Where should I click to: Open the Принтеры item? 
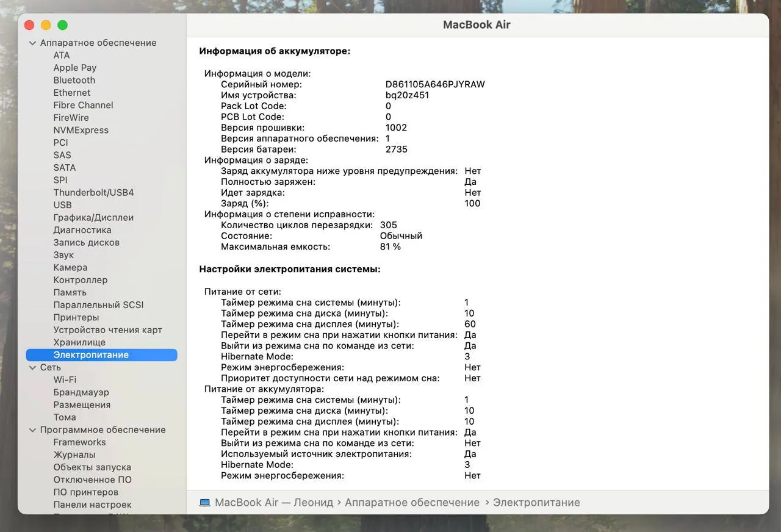tap(76, 317)
